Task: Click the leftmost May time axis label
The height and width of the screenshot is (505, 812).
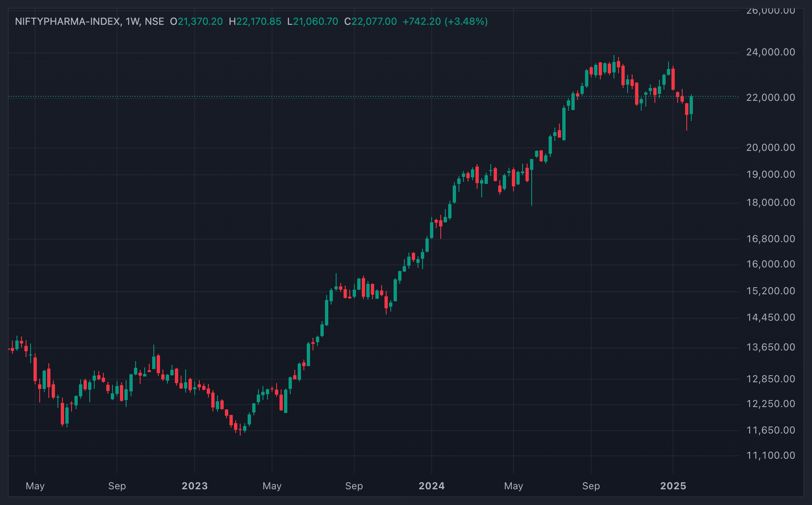Action: click(x=35, y=486)
